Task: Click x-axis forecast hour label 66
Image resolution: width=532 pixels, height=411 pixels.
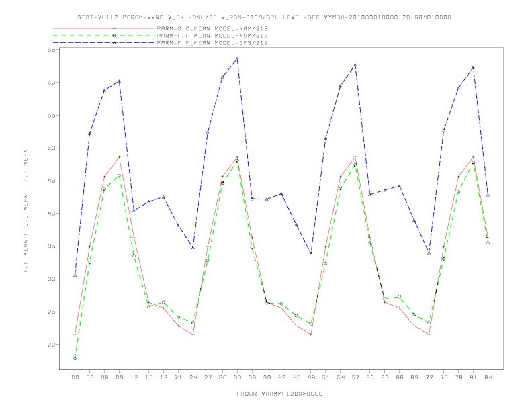Action: (x=400, y=377)
